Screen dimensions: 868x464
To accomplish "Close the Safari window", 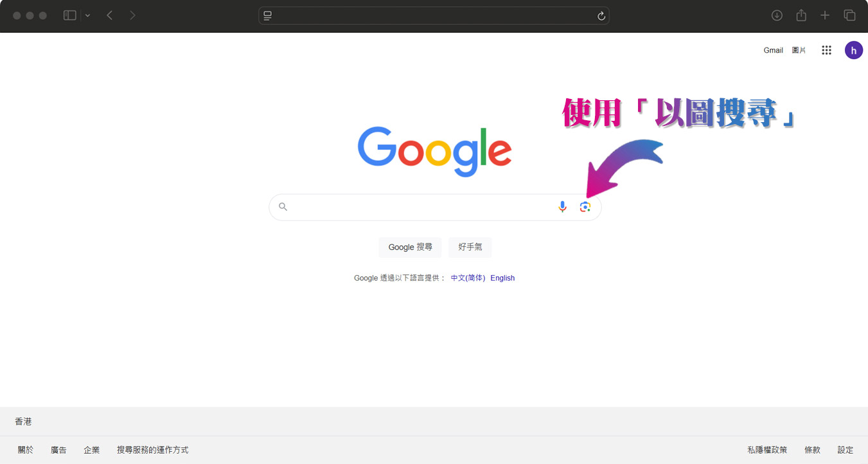I will [x=17, y=15].
